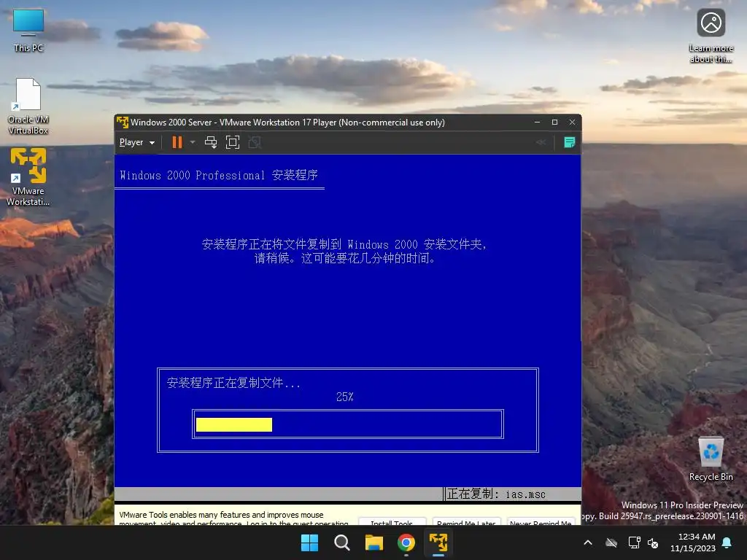Viewport: 747px width, 560px height.
Task: Open the Recycle Bin desktop icon
Action: tap(711, 459)
